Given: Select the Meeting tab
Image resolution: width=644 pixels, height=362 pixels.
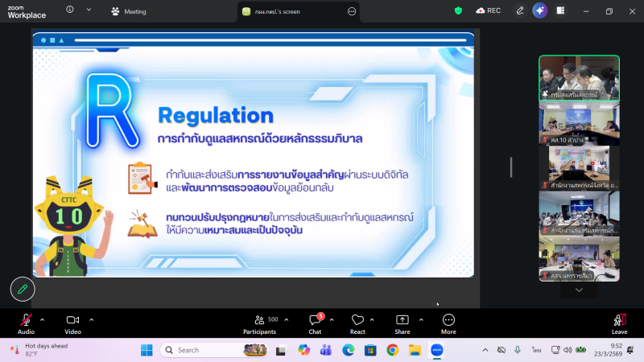Looking at the screenshot, I should pos(129,11).
